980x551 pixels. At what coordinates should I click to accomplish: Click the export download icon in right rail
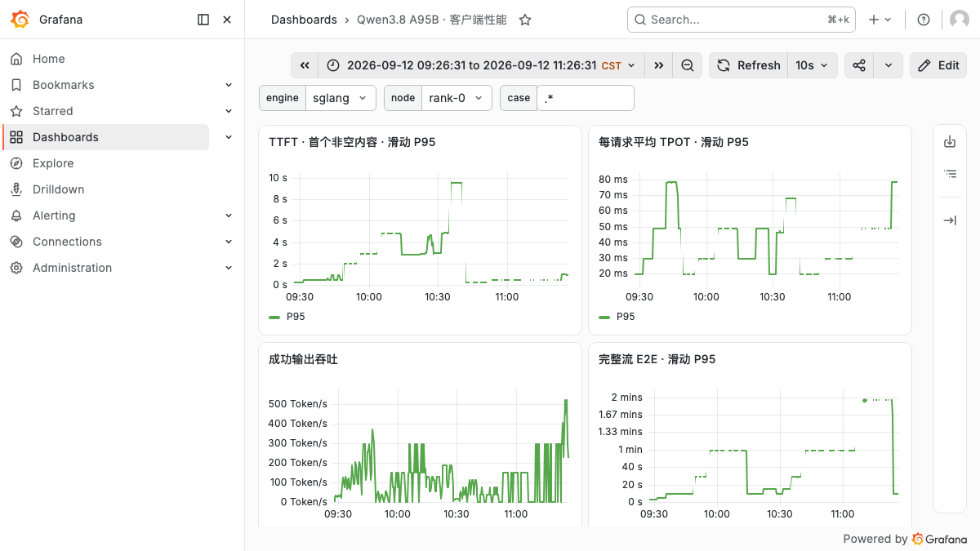pyautogui.click(x=950, y=142)
